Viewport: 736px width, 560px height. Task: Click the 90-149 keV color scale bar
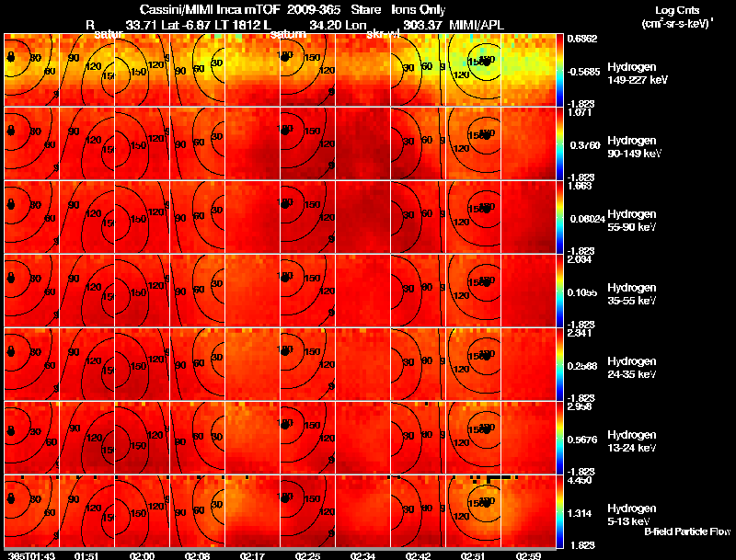(559, 143)
